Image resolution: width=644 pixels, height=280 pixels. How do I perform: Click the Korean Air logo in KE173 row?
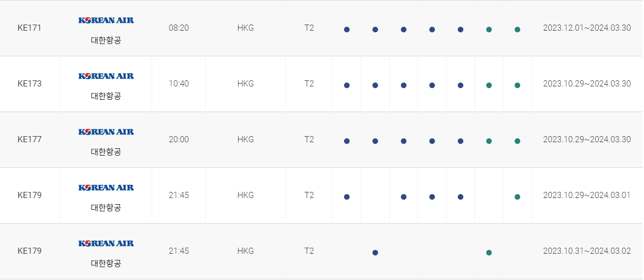[x=106, y=76]
